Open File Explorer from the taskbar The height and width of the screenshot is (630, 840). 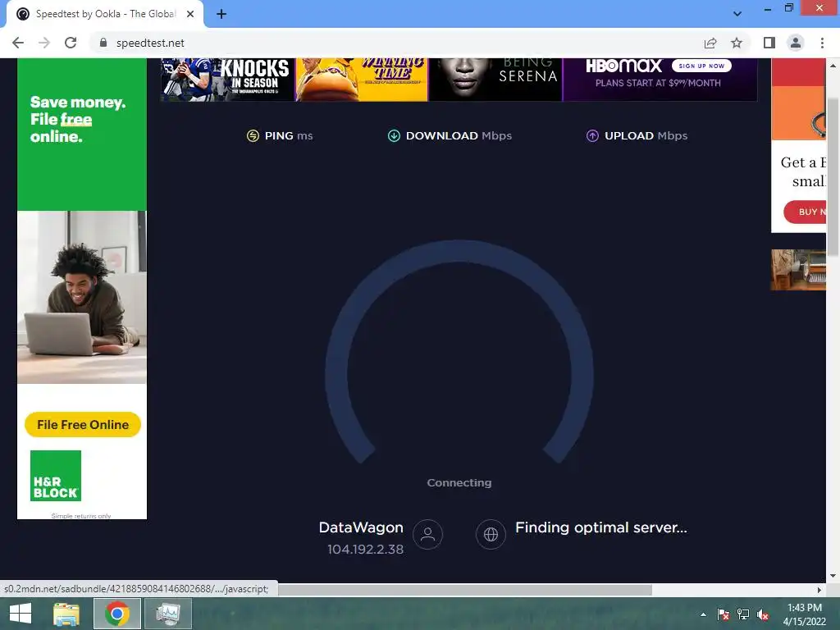[66, 614]
